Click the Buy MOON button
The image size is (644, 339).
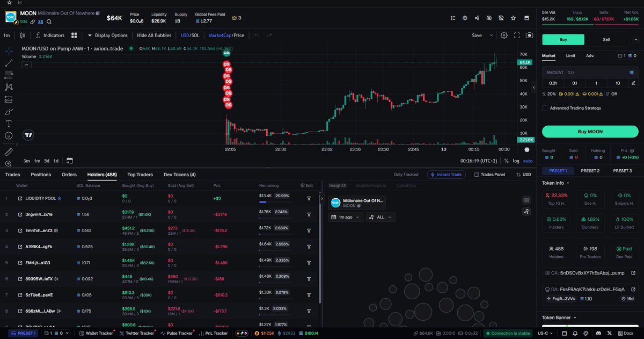point(590,132)
